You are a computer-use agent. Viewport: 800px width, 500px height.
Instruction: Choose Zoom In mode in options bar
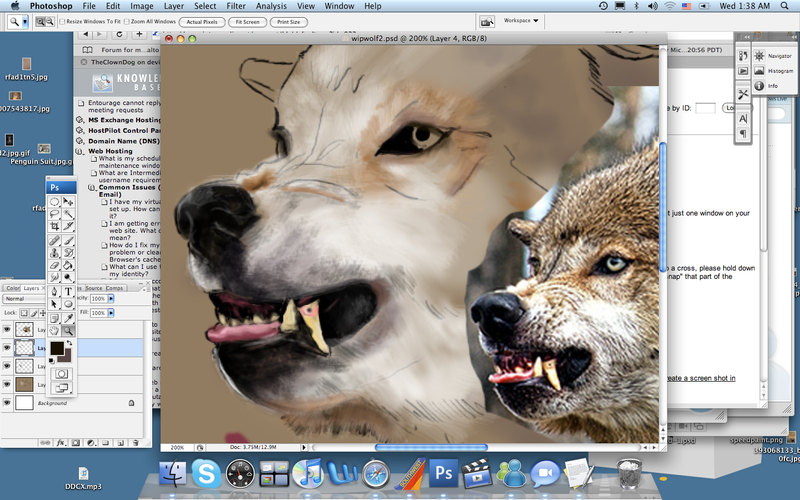click(x=40, y=22)
